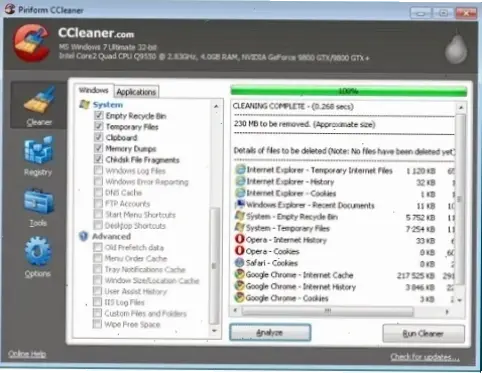Open the Check for updates link
This screenshot has width=482, height=373.
click(425, 357)
